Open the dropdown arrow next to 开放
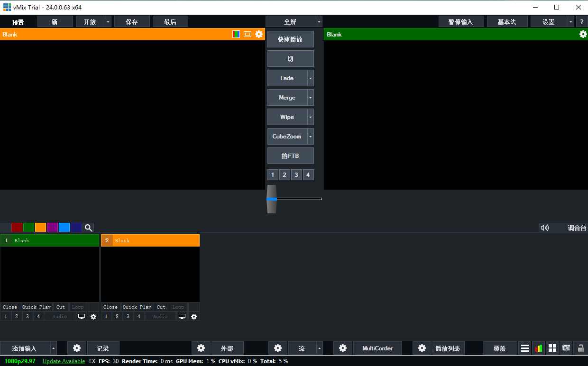 pyautogui.click(x=108, y=21)
